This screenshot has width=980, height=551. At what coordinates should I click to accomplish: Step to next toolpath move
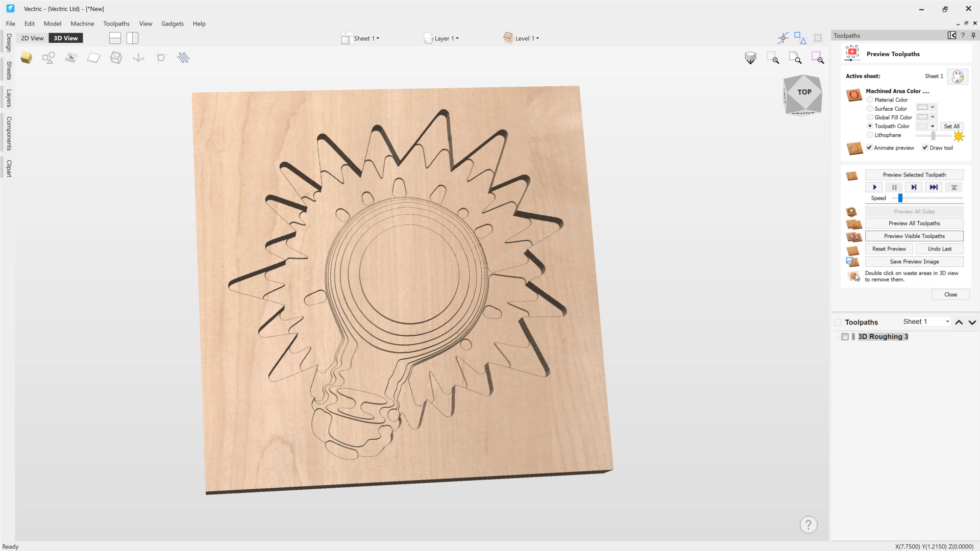coord(914,187)
